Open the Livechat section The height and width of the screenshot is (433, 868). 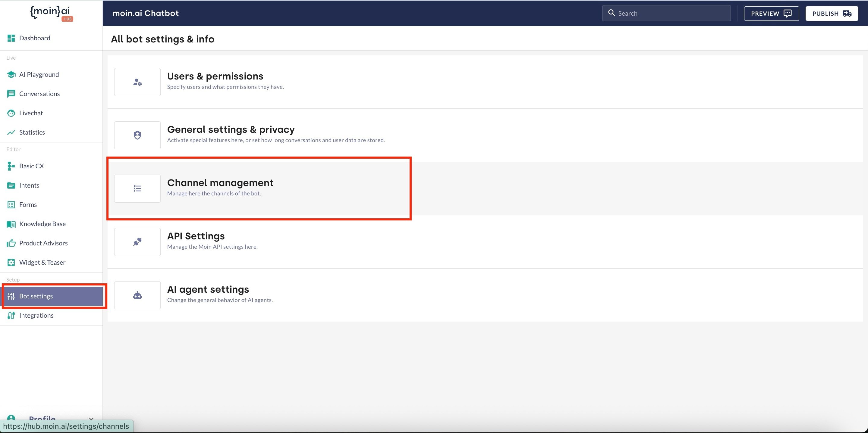point(51,113)
